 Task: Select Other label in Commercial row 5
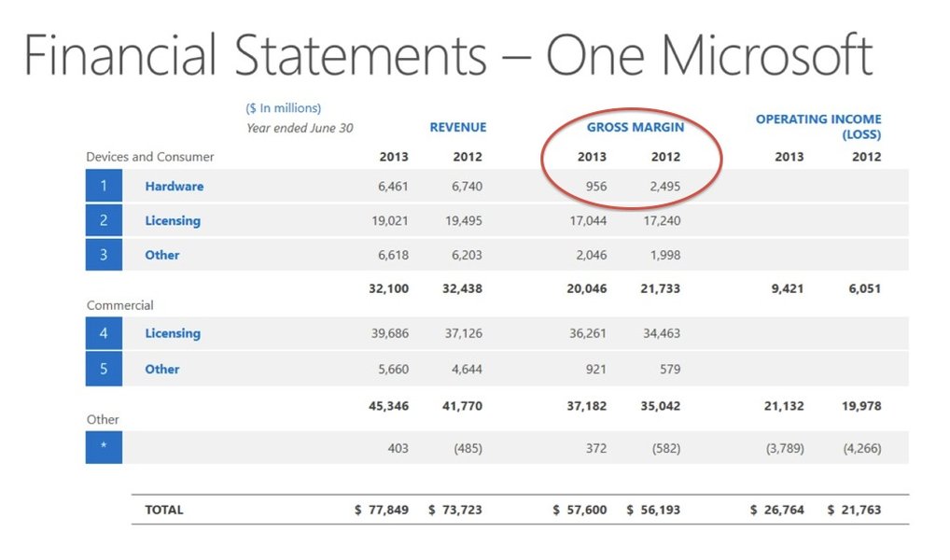click(161, 369)
